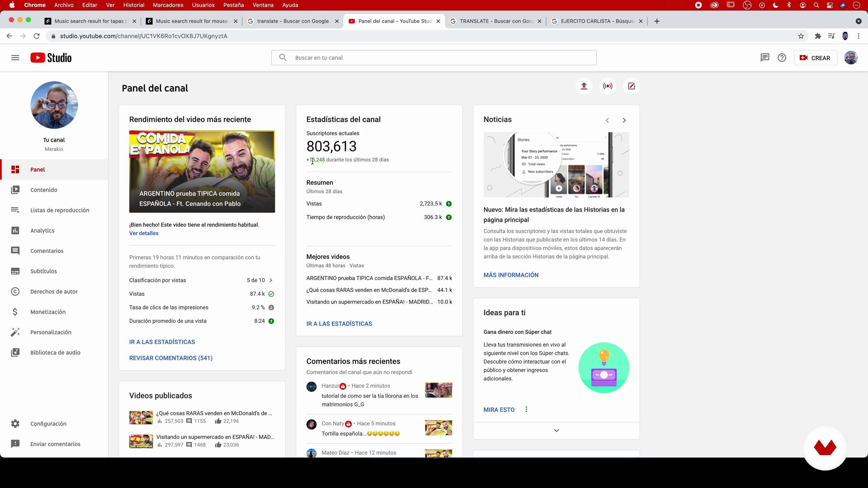Image resolution: width=868 pixels, height=488 pixels.
Task: Open the account avatar in top right
Action: [x=851, y=58]
